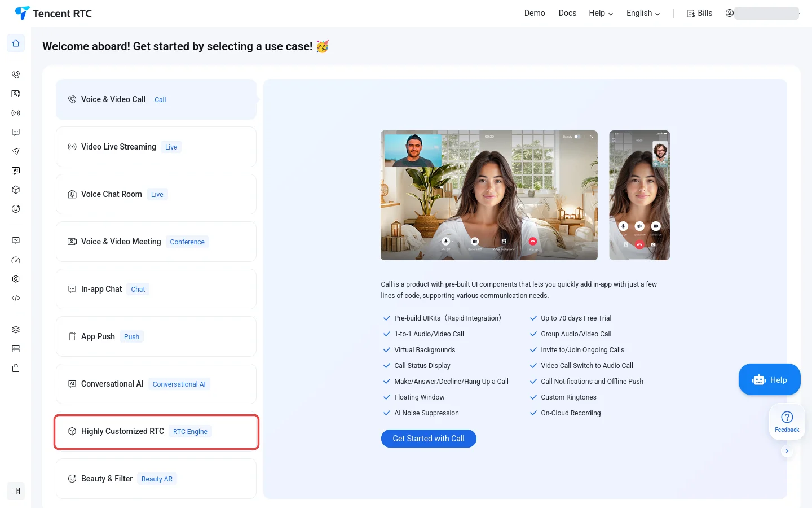Select the phone call icon in sidebar
This screenshot has height=508, width=812.
(16, 75)
